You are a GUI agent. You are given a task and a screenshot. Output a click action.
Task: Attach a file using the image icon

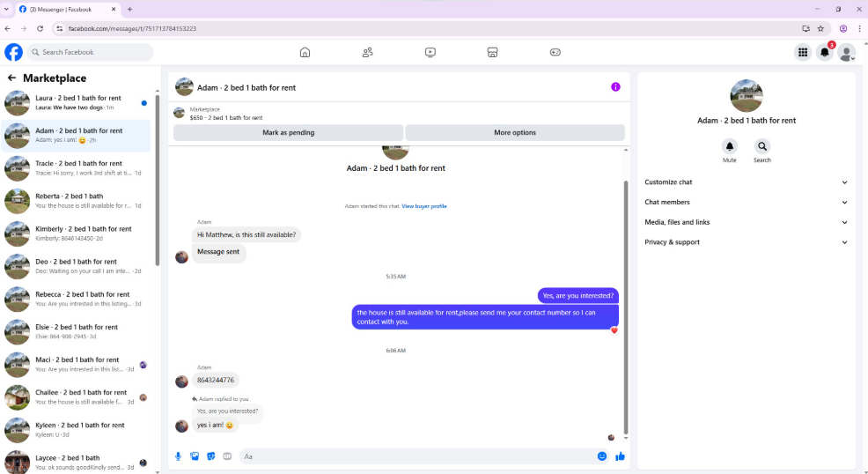tap(195, 456)
